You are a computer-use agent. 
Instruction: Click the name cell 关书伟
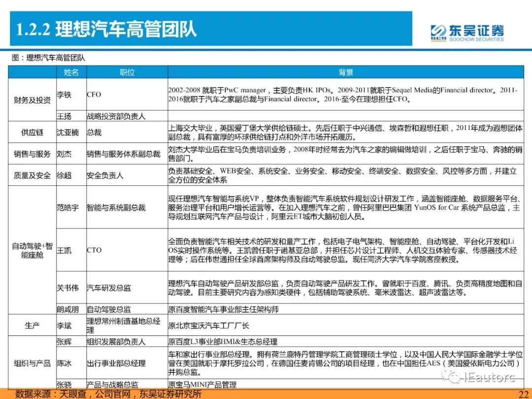(x=71, y=288)
